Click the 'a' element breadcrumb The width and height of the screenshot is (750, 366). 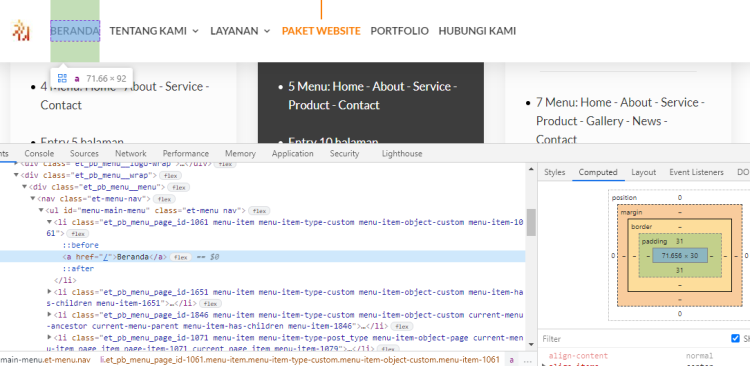pyautogui.click(x=511, y=360)
